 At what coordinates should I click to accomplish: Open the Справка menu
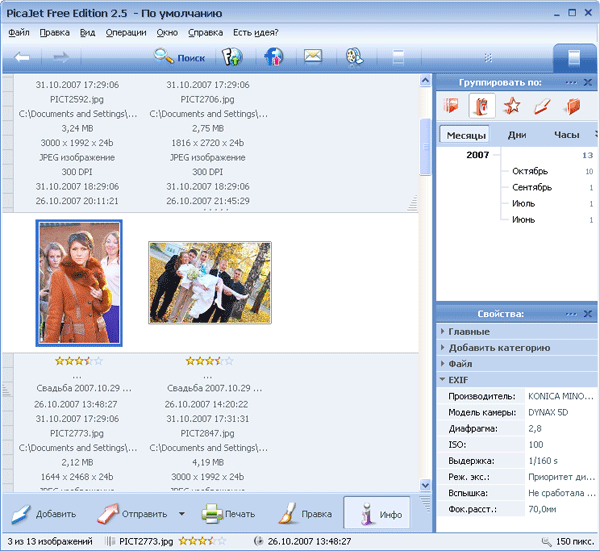pyautogui.click(x=205, y=33)
